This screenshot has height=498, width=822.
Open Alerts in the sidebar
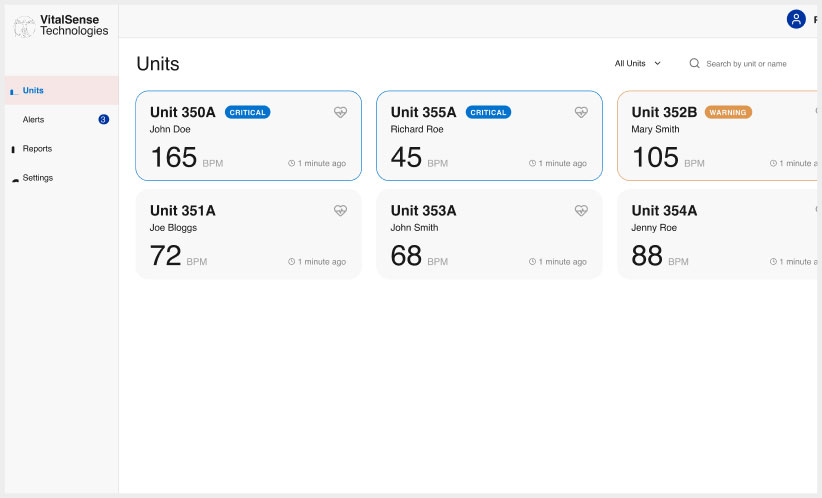[x=33, y=119]
